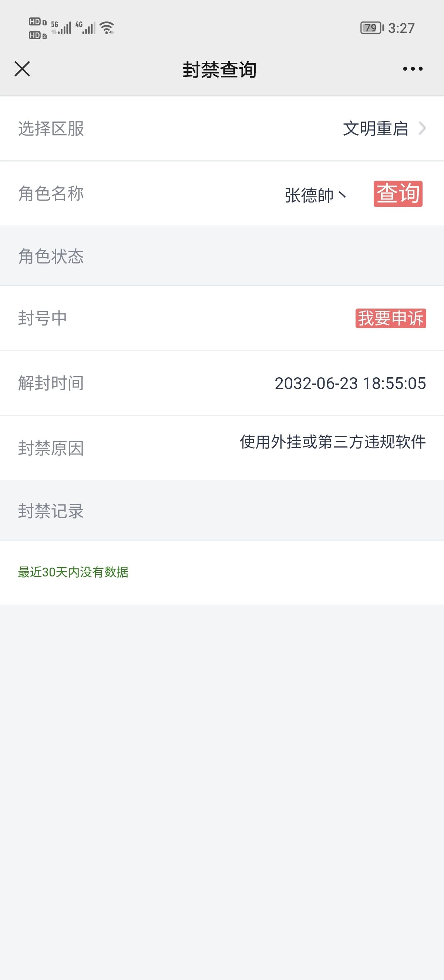444x980 pixels.
Task: Tap the 封号中 status label
Action: [43, 318]
